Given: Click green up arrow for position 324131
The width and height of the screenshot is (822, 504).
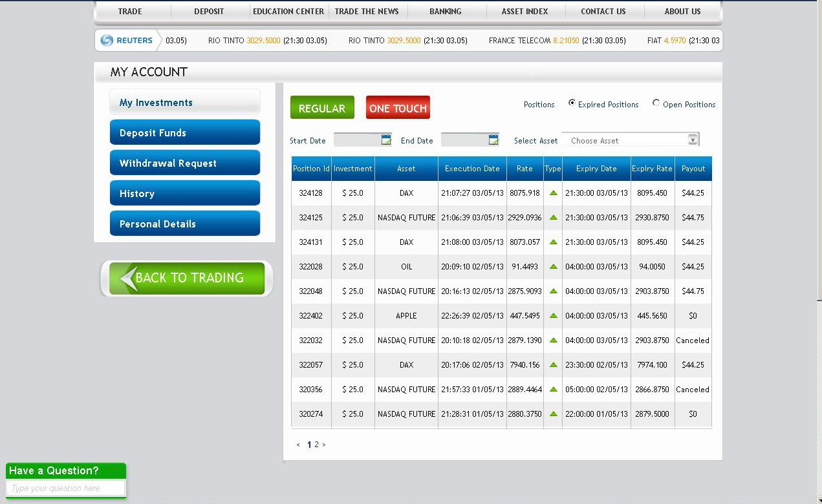Looking at the screenshot, I should [553, 242].
